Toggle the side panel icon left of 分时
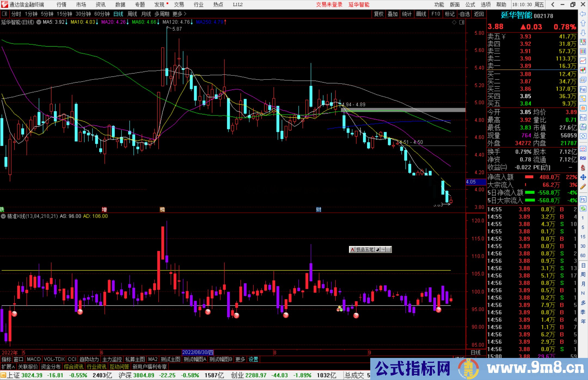Screen dimensions: 588x380 pos(4,14)
